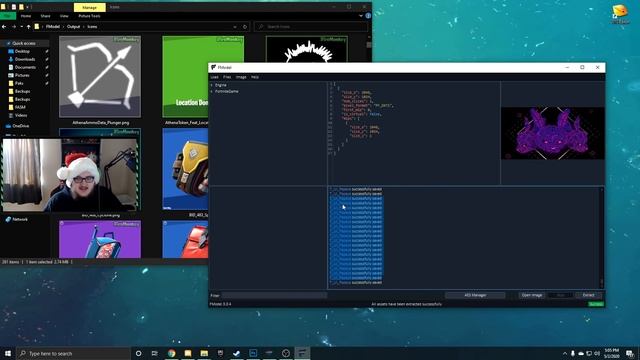Image resolution: width=640 pixels, height=360 pixels.
Task: Open Desktop in the Quick access list
Action: [22, 51]
